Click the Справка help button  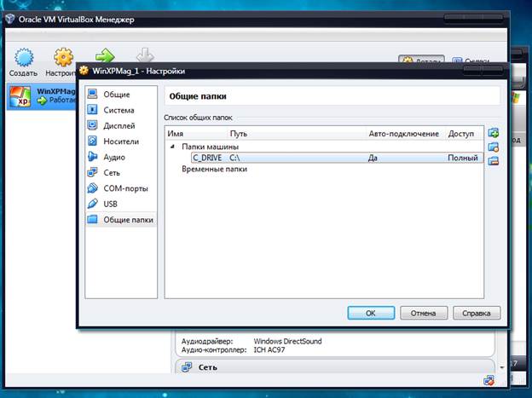point(477,313)
